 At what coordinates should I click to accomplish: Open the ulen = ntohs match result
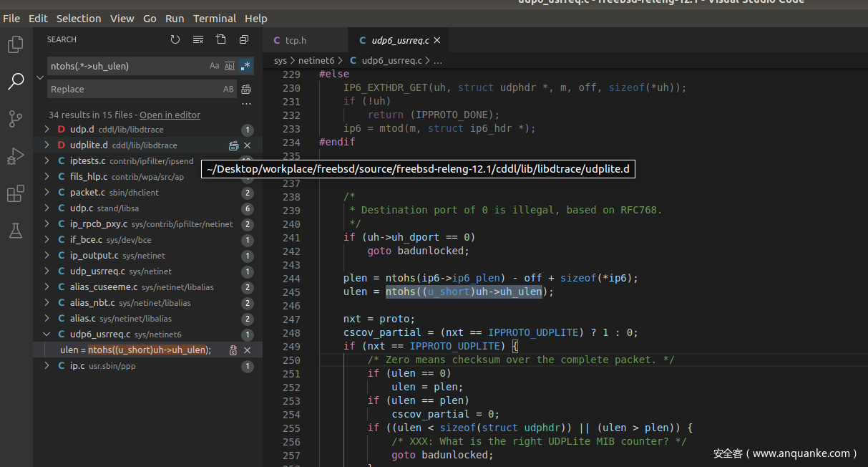point(136,350)
